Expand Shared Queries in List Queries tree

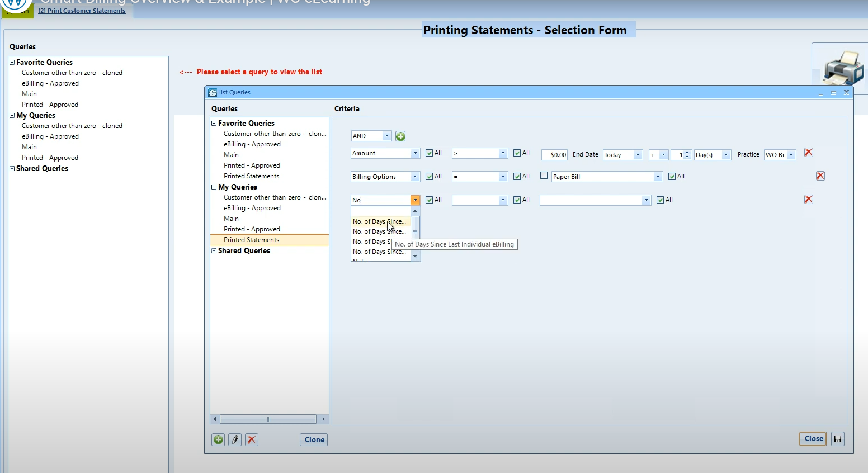pos(214,251)
